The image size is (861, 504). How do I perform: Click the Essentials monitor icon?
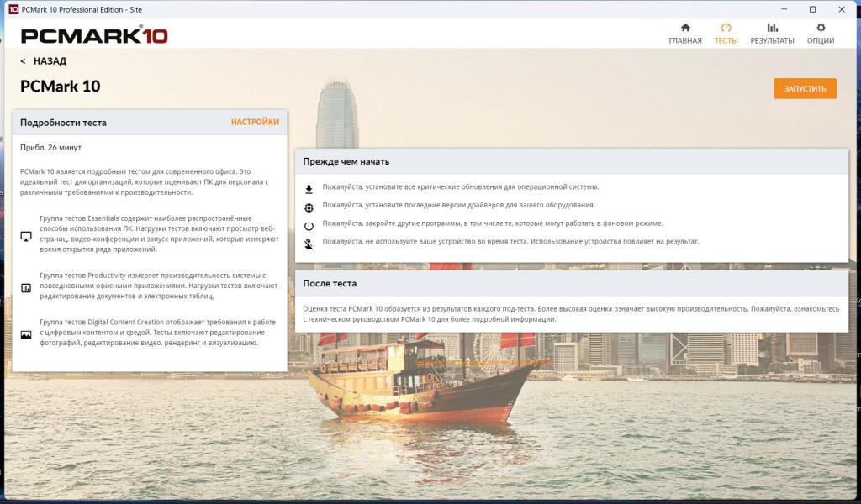click(26, 238)
